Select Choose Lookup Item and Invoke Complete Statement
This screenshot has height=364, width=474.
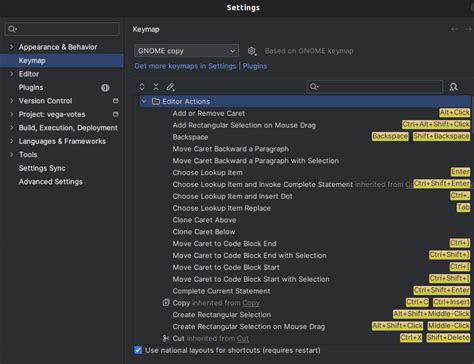tap(263, 184)
